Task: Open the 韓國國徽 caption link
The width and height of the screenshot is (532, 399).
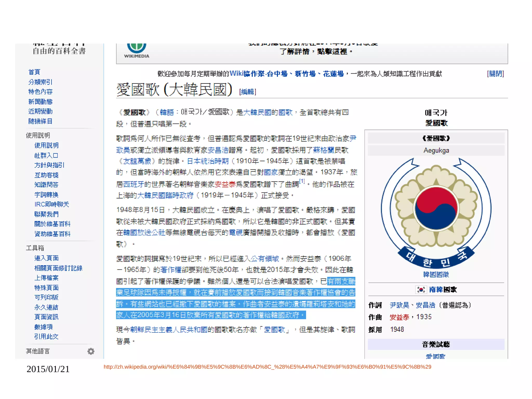Action: (x=436, y=274)
